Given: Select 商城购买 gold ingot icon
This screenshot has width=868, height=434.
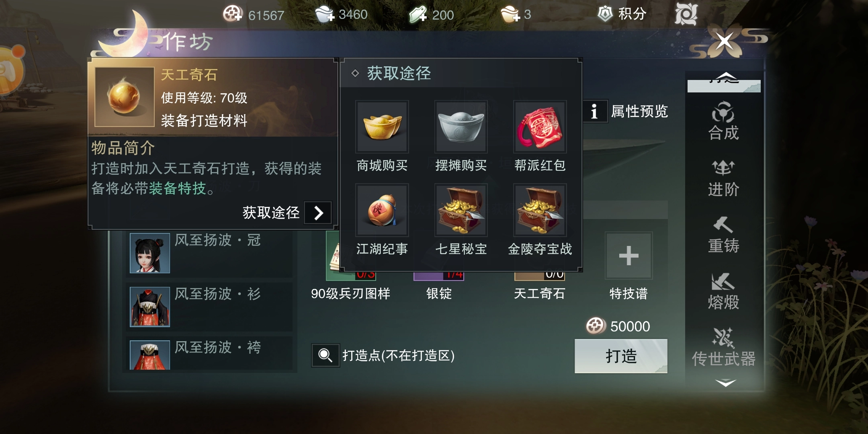Looking at the screenshot, I should tap(382, 127).
